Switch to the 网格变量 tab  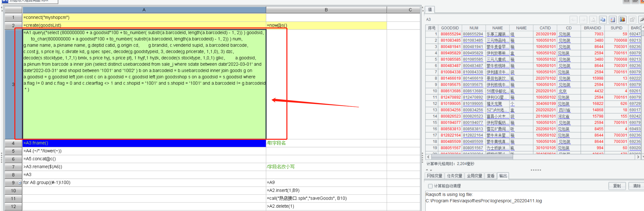[435, 176]
